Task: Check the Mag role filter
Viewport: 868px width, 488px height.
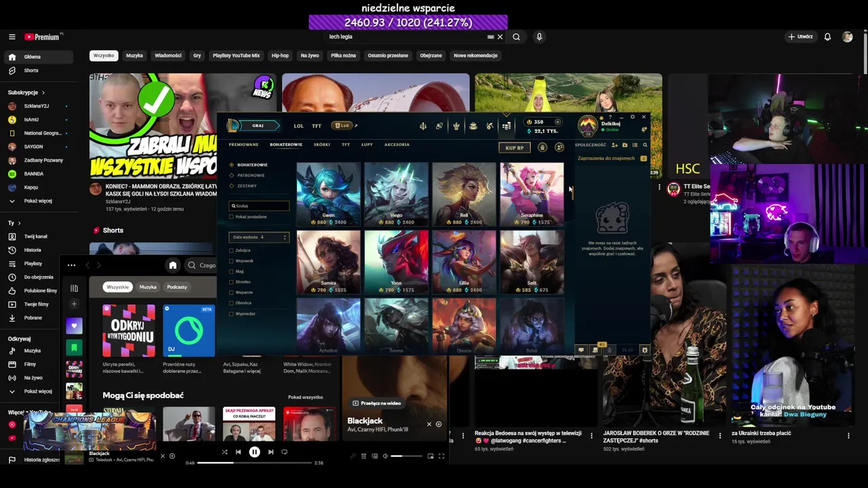Action: click(x=231, y=271)
